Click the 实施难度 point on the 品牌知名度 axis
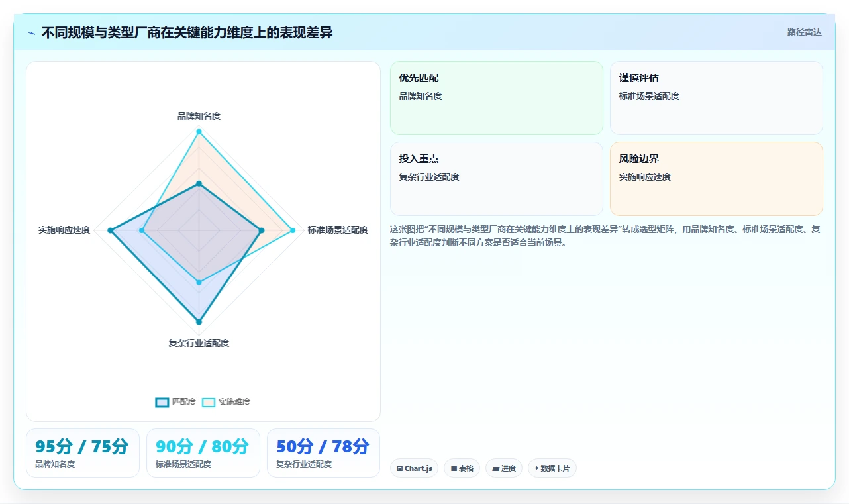849x504 pixels. (x=199, y=132)
